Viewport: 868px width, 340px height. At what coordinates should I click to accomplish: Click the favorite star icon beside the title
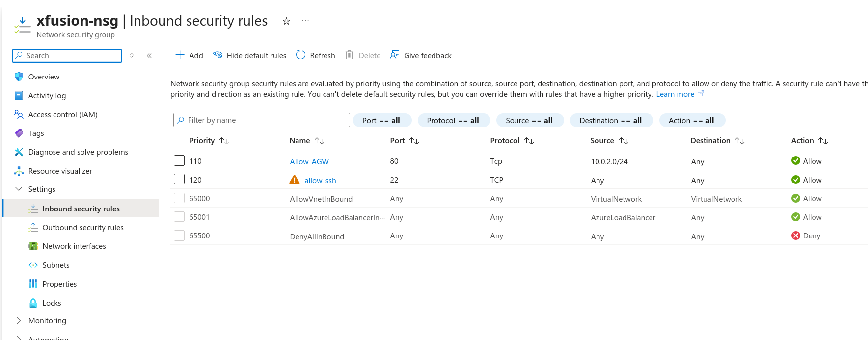coord(286,21)
